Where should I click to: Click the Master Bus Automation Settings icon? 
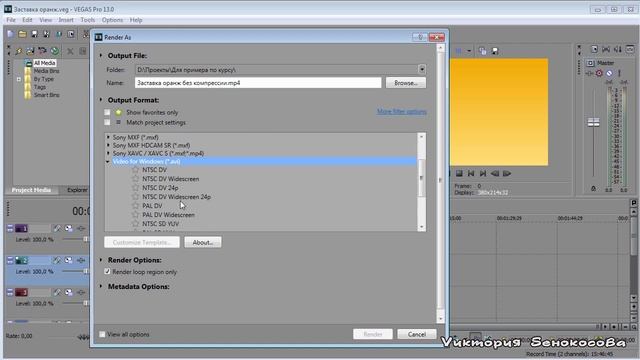[x=599, y=73]
